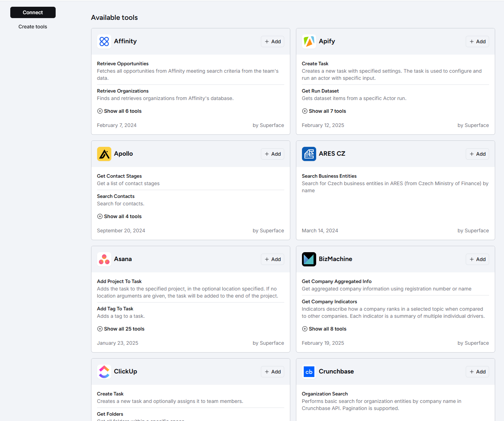
Task: Open the Connect section
Action: pos(33,12)
